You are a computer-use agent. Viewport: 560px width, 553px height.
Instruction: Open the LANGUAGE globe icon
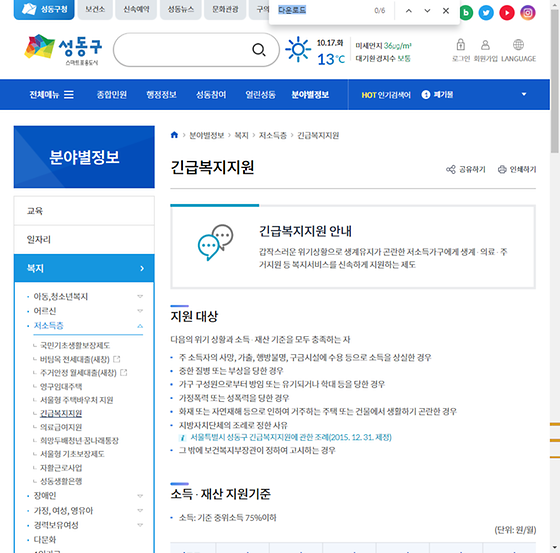[518, 45]
